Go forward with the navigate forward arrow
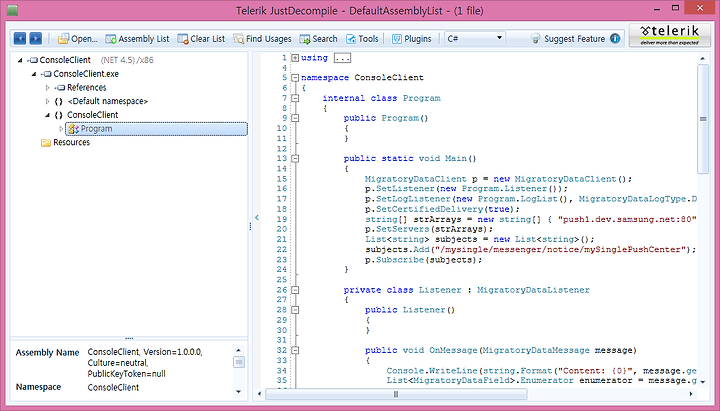 point(36,39)
